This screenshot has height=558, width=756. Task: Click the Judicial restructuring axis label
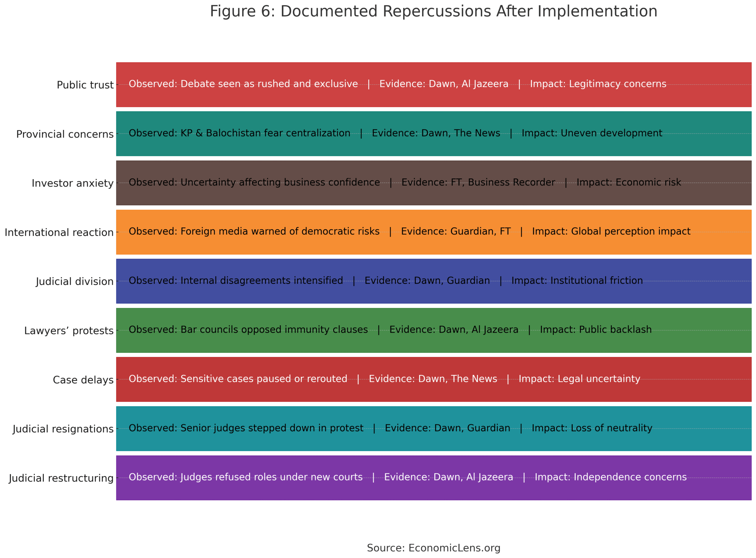pos(61,478)
